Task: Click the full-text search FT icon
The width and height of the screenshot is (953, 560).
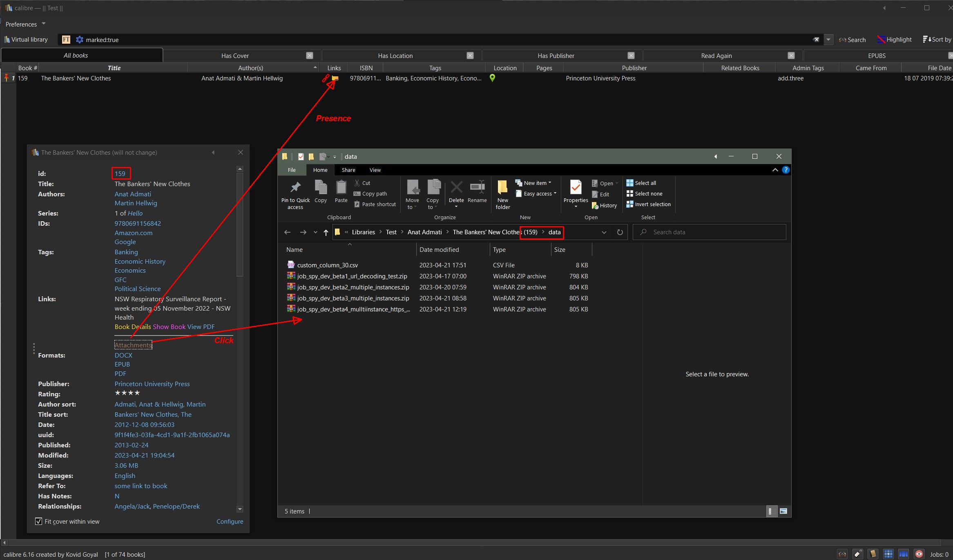Action: click(66, 40)
